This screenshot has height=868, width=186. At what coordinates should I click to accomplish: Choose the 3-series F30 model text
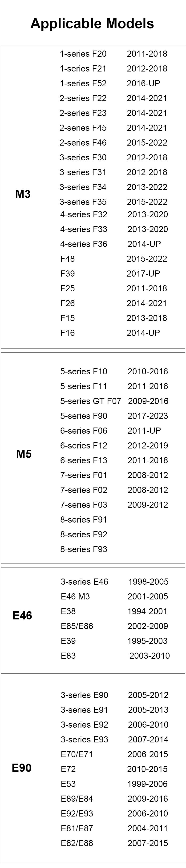tap(83, 158)
